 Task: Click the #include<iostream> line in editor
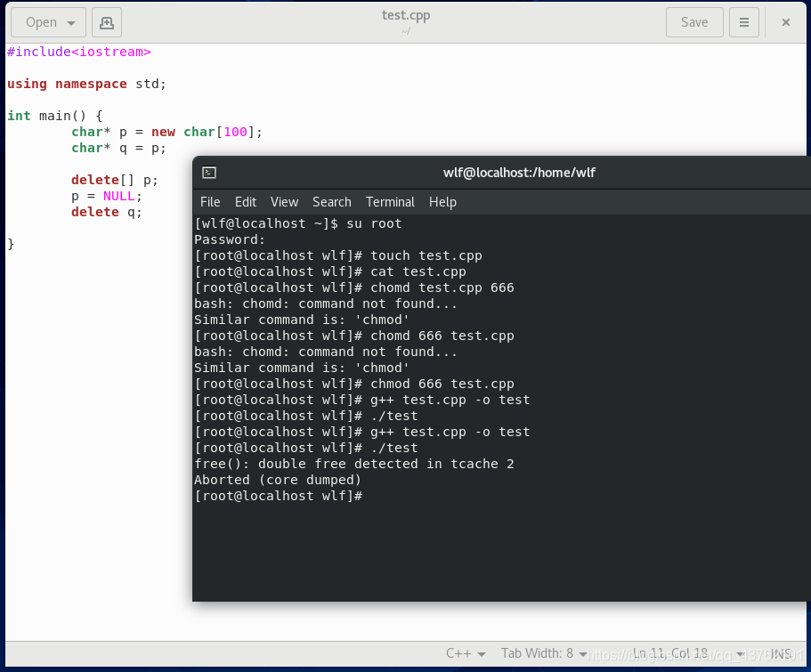[78, 52]
